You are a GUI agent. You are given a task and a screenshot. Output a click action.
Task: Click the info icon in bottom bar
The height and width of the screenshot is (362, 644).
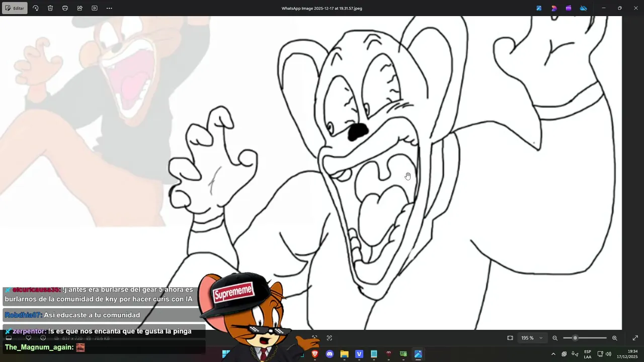pyautogui.click(x=43, y=338)
